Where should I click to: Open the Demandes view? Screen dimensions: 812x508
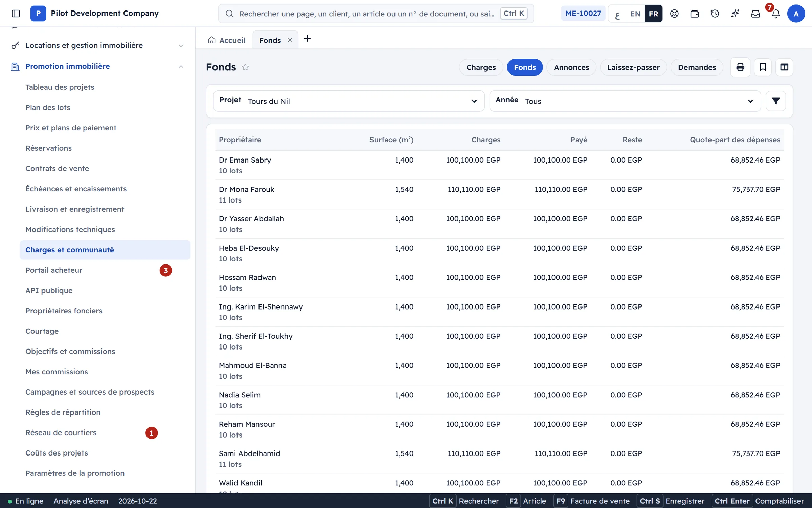tap(697, 67)
